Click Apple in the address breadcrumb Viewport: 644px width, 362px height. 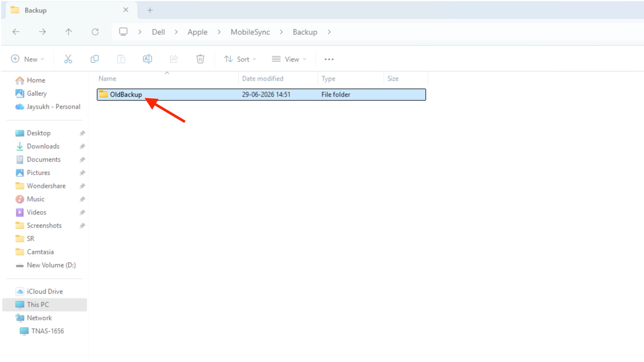click(197, 32)
